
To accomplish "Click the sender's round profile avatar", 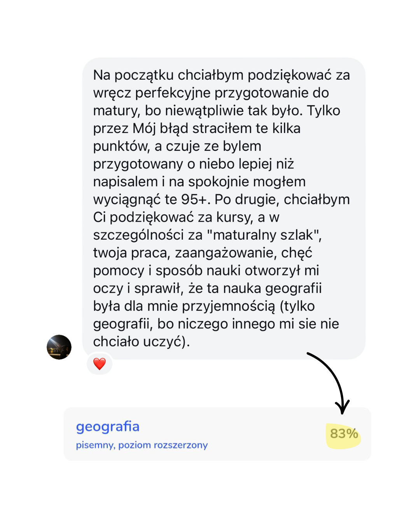I will pos(59,347).
